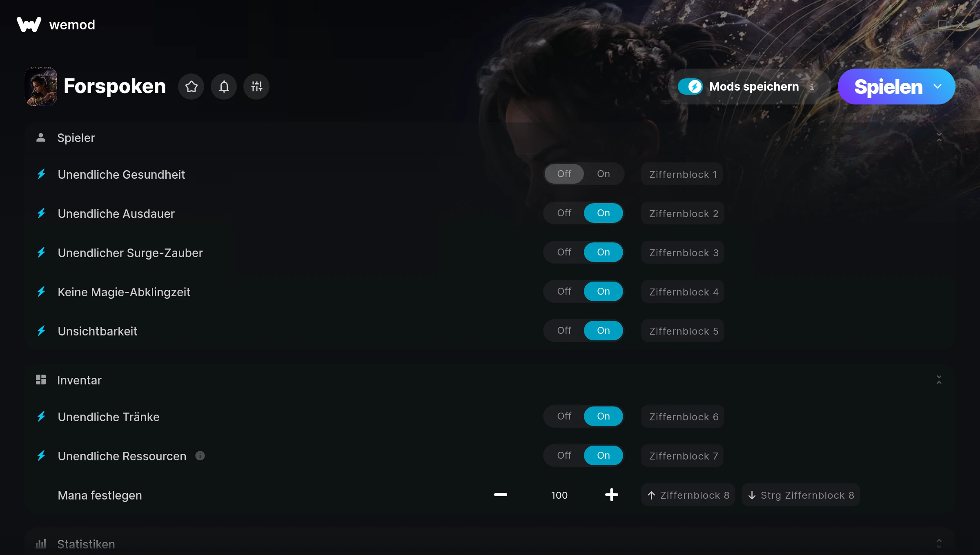Click the Spielen button
This screenshot has height=555, width=980.
coord(888,87)
